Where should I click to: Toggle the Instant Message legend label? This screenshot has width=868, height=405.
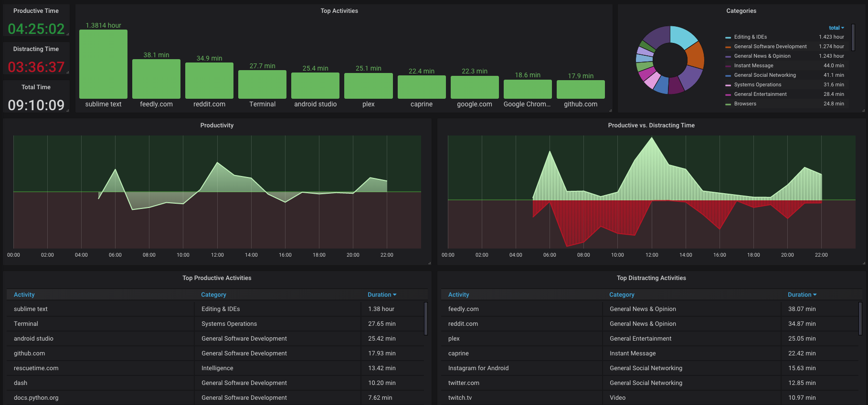754,65
